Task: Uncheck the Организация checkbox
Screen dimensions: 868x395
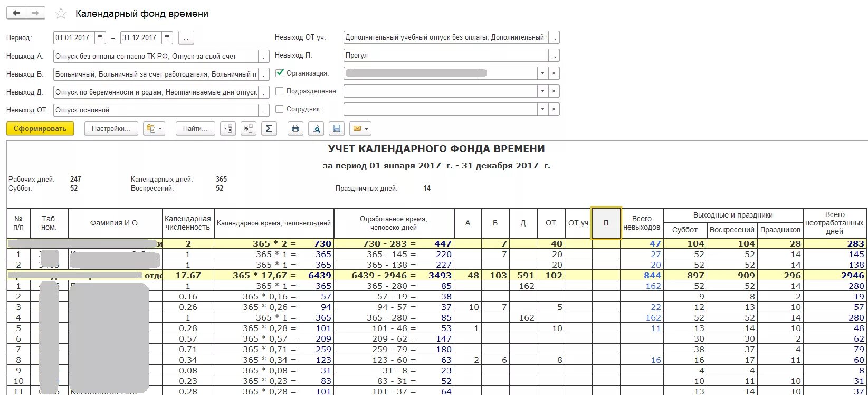Action: coord(280,73)
